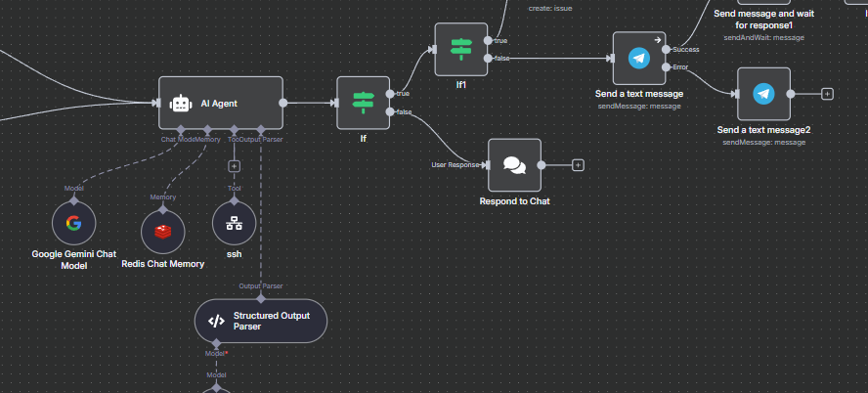This screenshot has width=868, height=393.
Task: Open the Send a text message node
Action: 638,58
